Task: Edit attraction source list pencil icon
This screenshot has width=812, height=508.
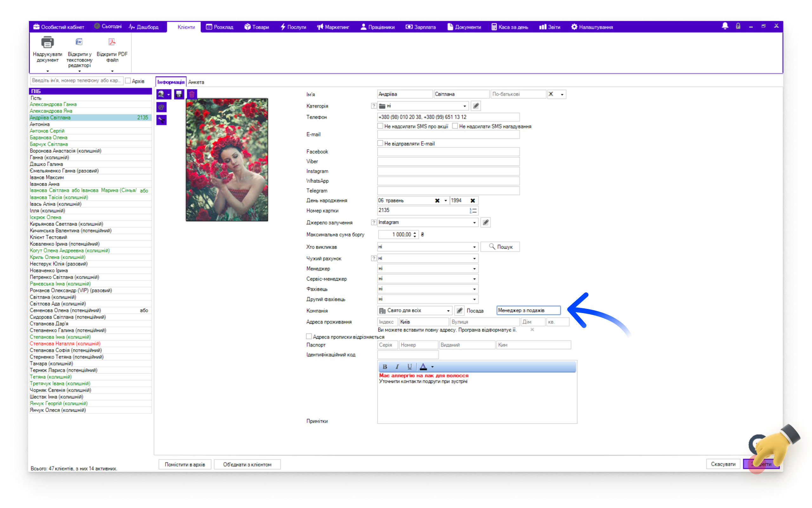Action: click(486, 223)
